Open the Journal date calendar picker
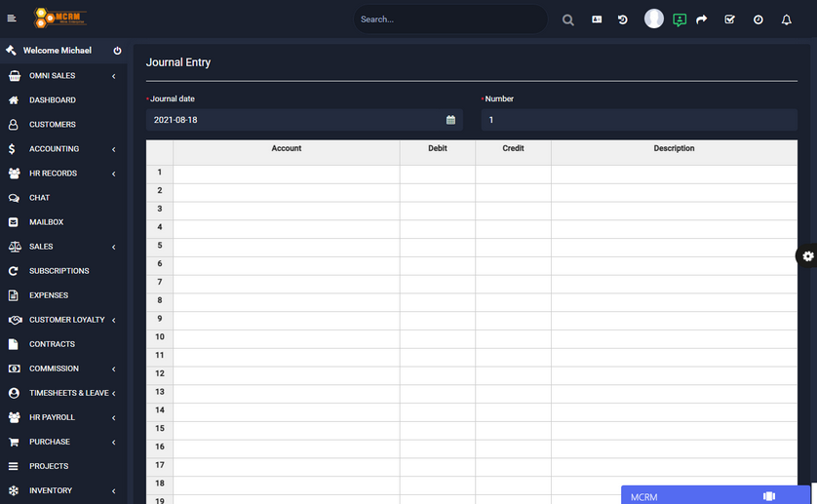 450,120
